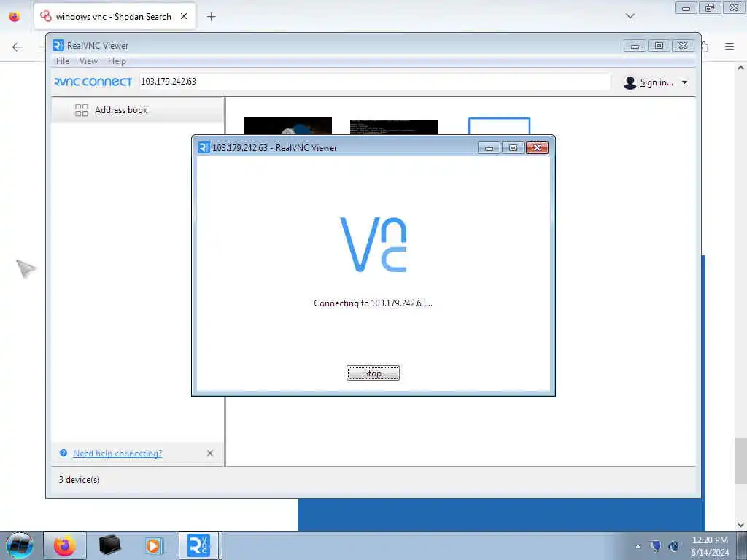
Task: Open the Help menu in RealVNC Viewer
Action: coord(117,61)
